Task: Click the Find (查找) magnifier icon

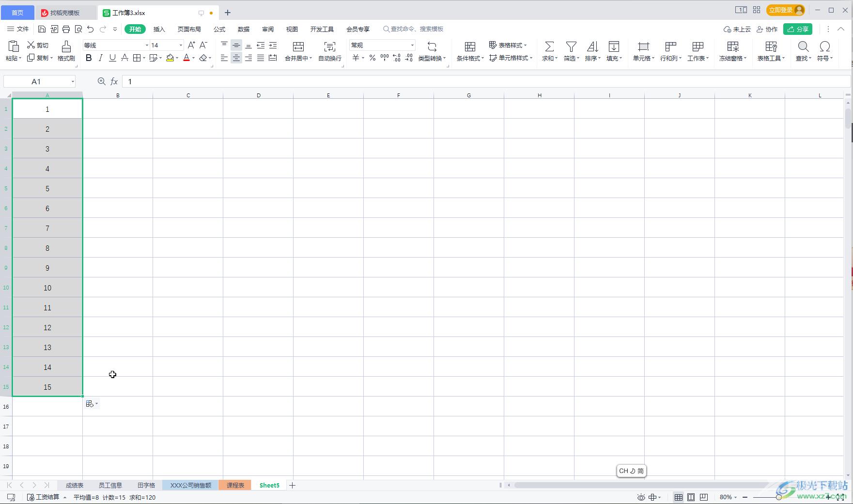Action: click(803, 46)
